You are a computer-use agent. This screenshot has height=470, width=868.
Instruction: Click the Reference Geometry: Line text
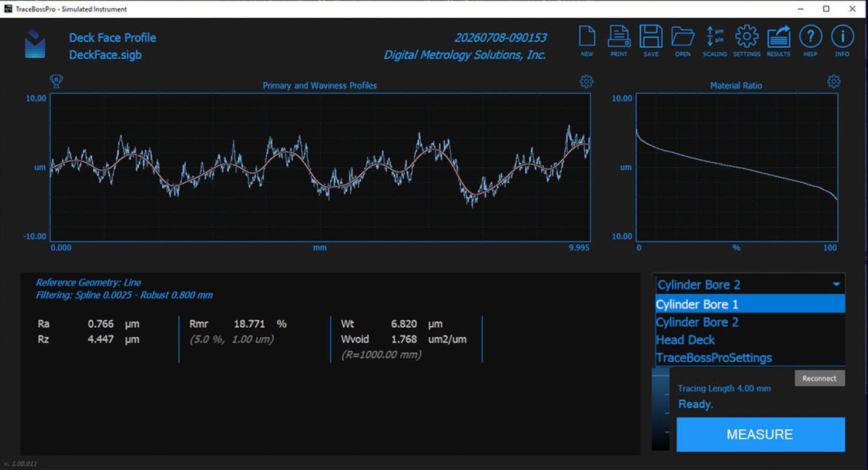(x=88, y=283)
